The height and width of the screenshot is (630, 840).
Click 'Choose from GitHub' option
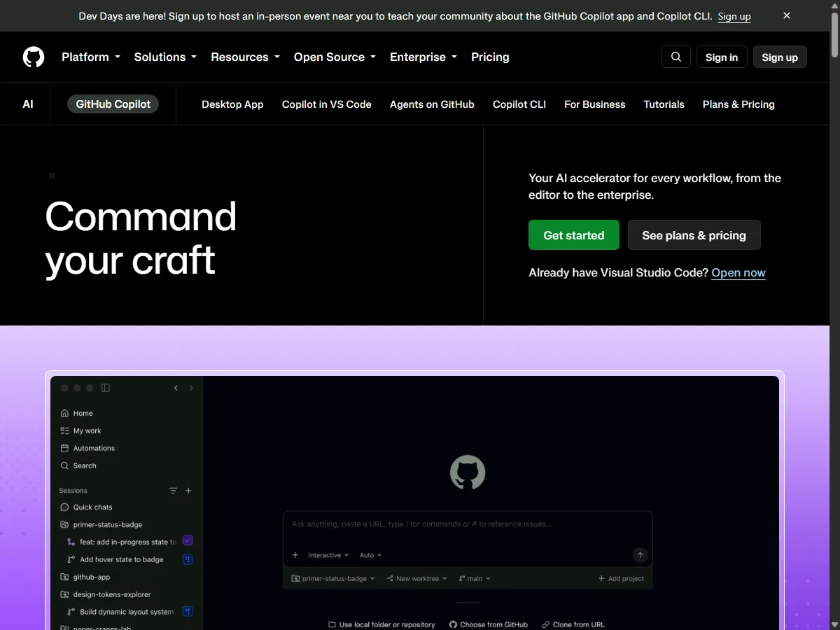pos(489,624)
